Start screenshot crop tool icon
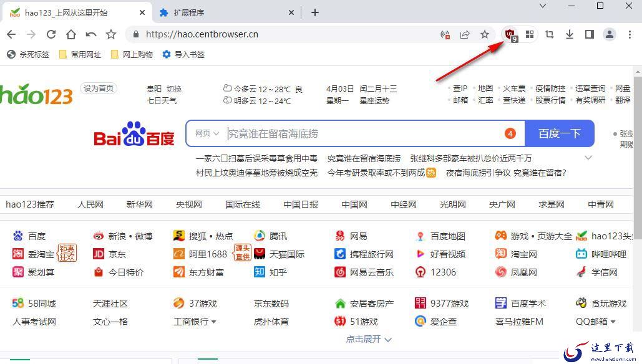 [550, 34]
